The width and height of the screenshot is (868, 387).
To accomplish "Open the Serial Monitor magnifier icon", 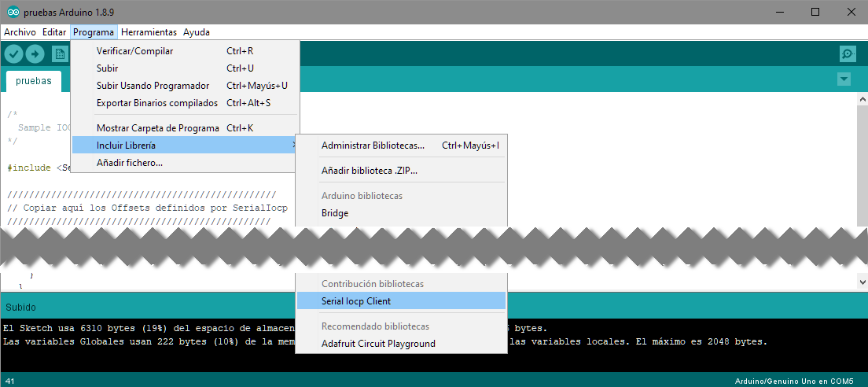I will point(848,54).
